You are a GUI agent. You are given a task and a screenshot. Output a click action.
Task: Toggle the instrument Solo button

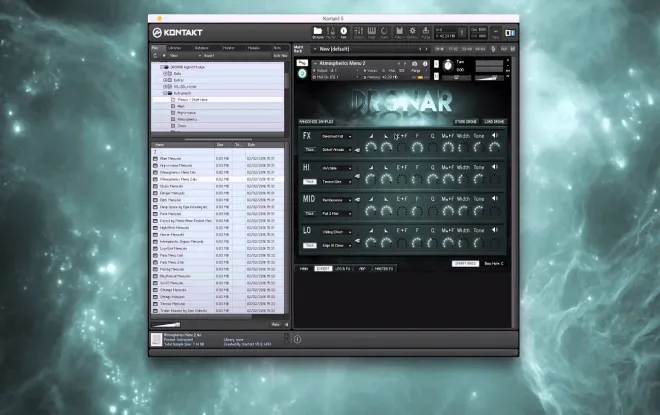[436, 64]
